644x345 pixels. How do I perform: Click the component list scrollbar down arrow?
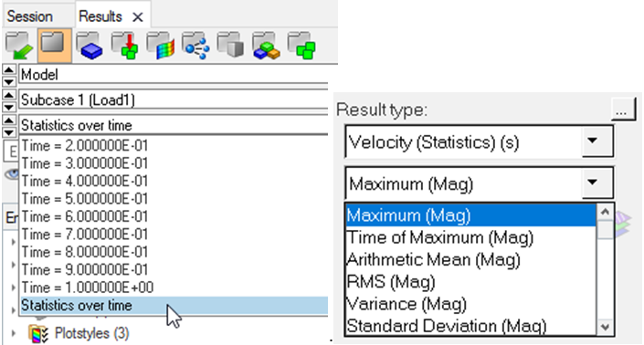[x=605, y=327]
